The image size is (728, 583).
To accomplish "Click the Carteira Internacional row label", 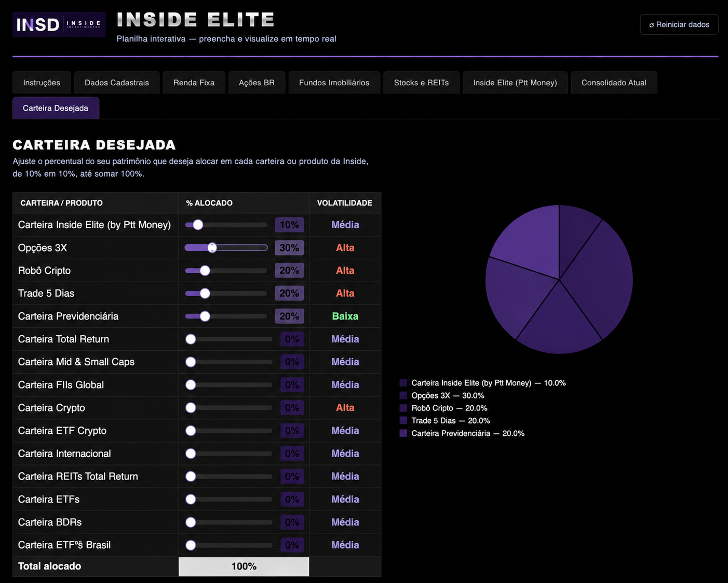I will click(64, 454).
